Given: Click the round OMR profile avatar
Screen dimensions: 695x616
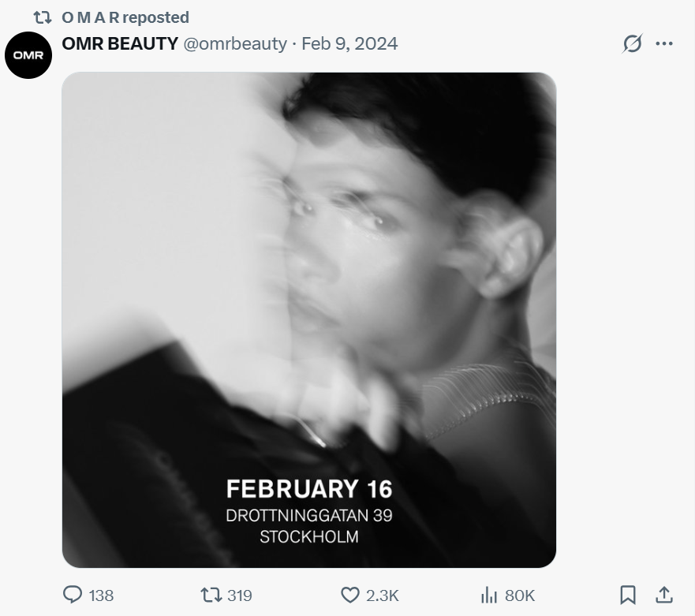Looking at the screenshot, I should (x=28, y=55).
